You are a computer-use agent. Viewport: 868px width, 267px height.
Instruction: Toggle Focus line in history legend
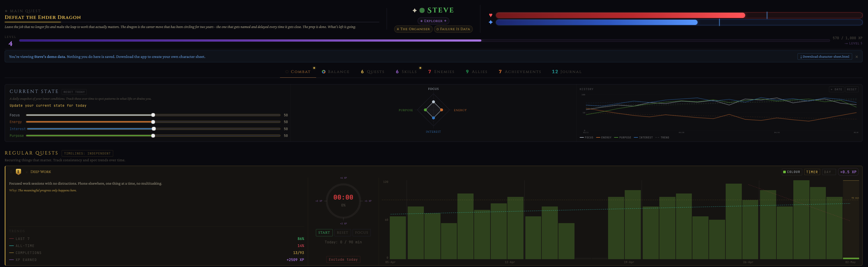[586, 138]
